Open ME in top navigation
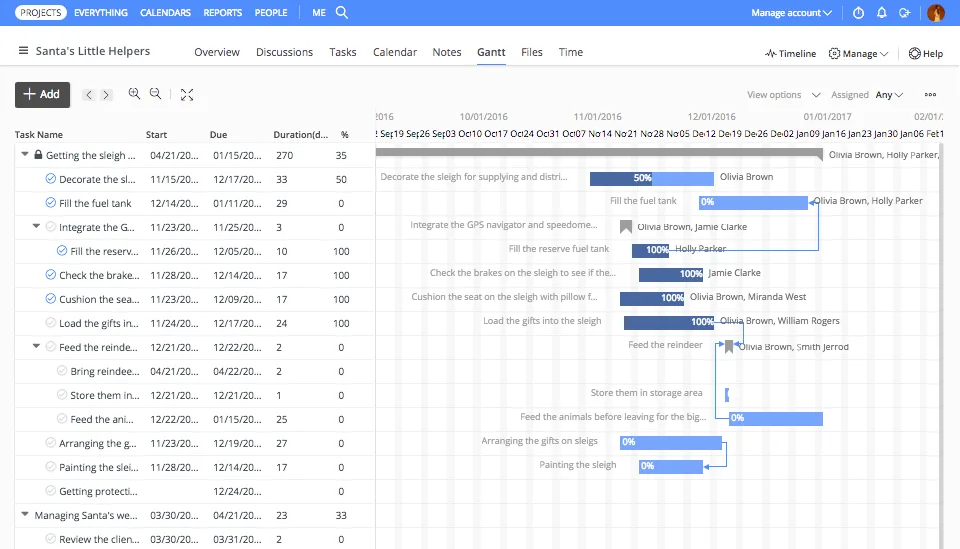960x549 pixels. [319, 12]
